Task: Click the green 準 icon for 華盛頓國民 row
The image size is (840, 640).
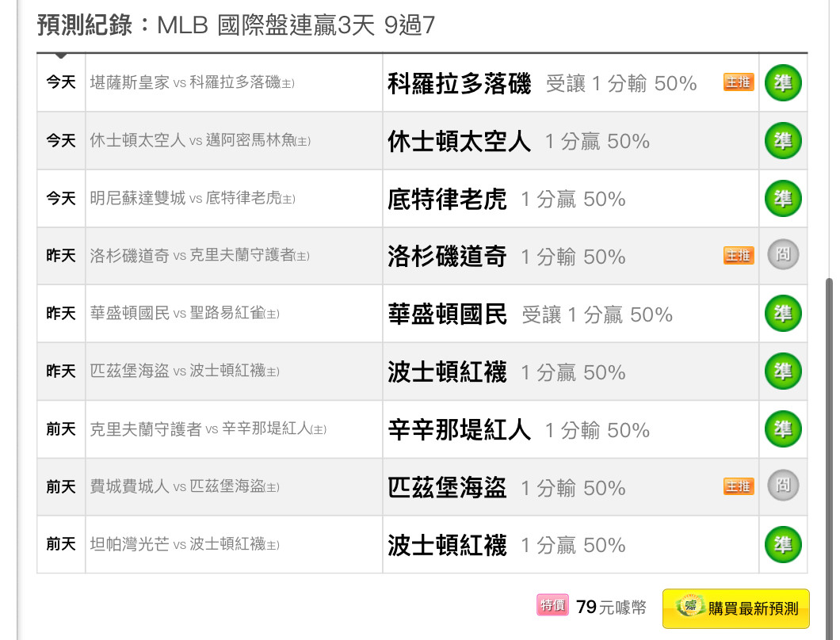Action: 783,314
